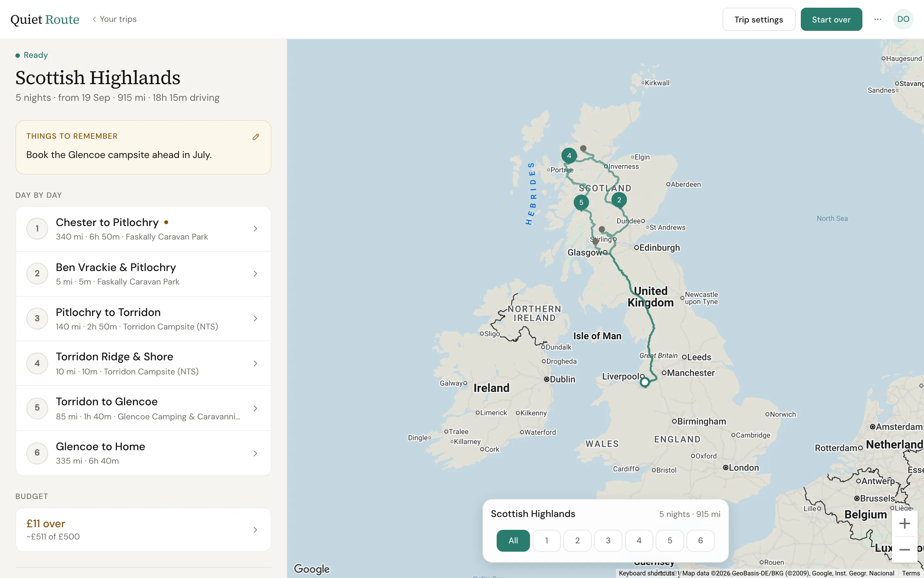Viewport: 924px width, 578px height.
Task: Click the Google logo on the map
Action: click(312, 569)
